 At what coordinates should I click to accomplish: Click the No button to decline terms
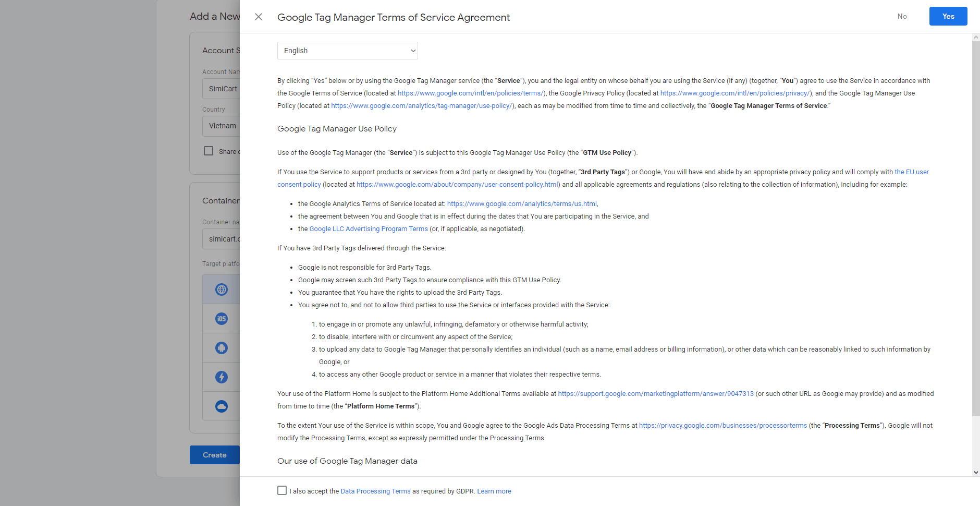coord(902,16)
